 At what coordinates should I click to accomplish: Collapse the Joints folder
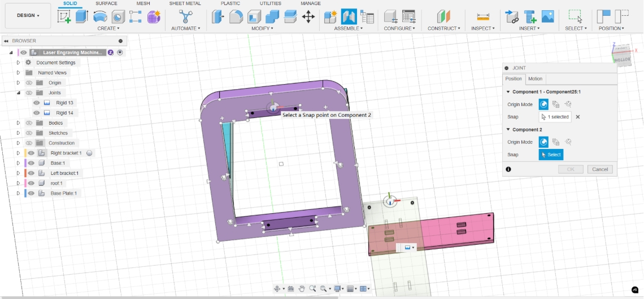[18, 93]
